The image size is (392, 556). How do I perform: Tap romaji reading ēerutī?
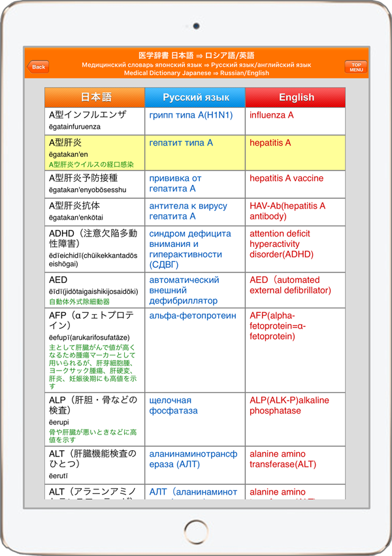(x=59, y=476)
